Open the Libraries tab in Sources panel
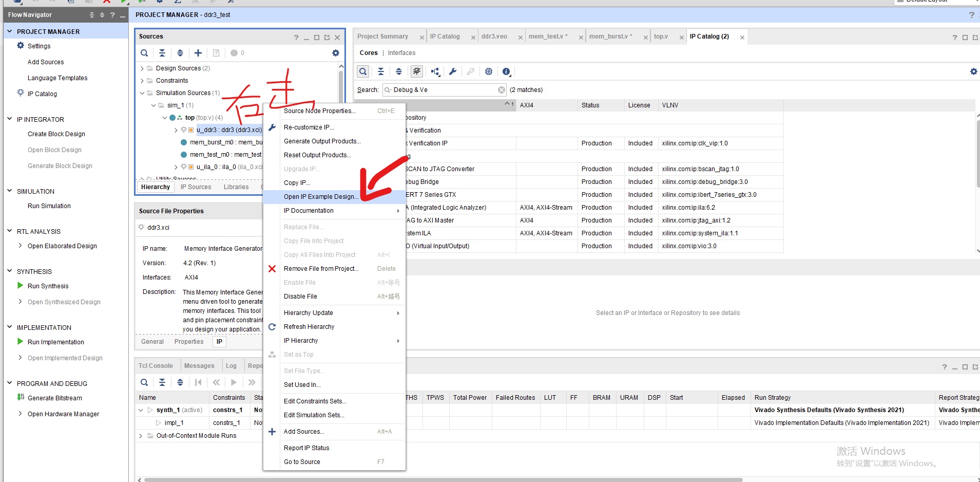 tap(236, 187)
